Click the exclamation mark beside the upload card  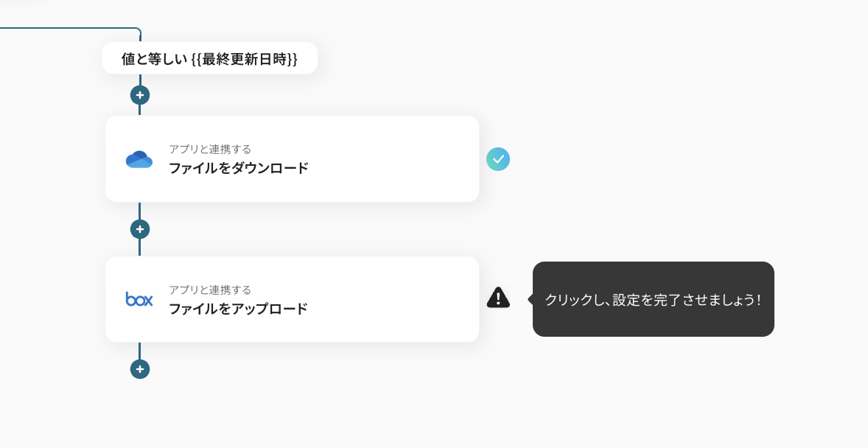498,297
